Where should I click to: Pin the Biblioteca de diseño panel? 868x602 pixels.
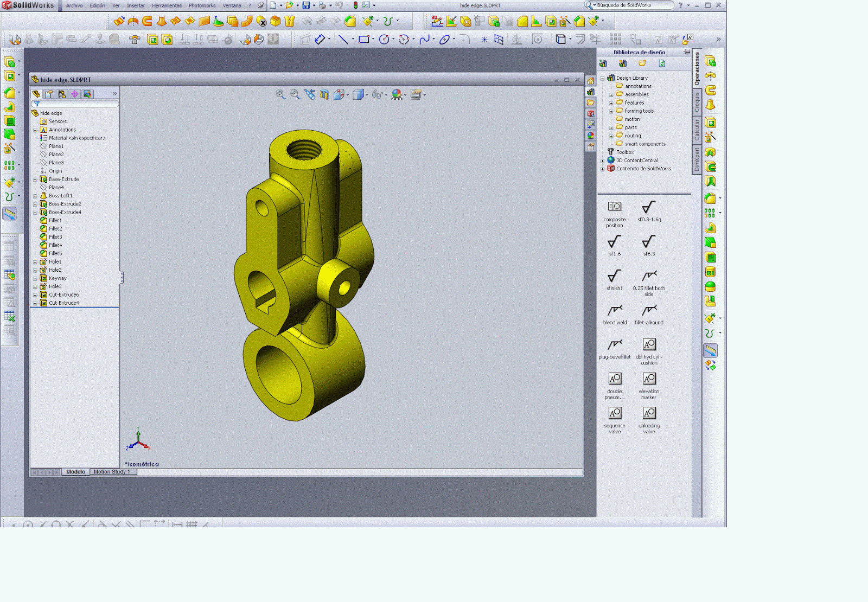[686, 52]
